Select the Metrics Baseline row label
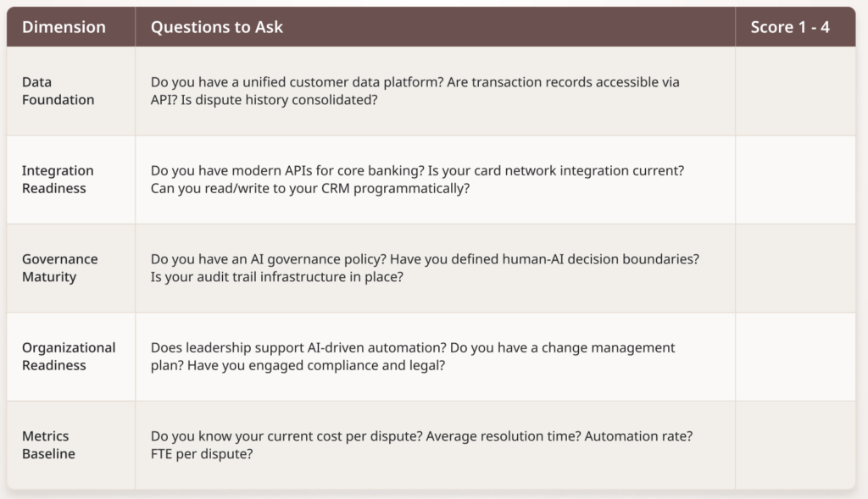Viewport: 868px width, 499px height. click(48, 445)
